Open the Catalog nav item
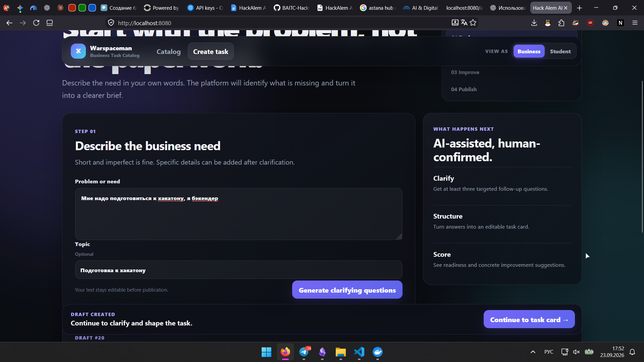The height and width of the screenshot is (362, 644). coord(168,52)
